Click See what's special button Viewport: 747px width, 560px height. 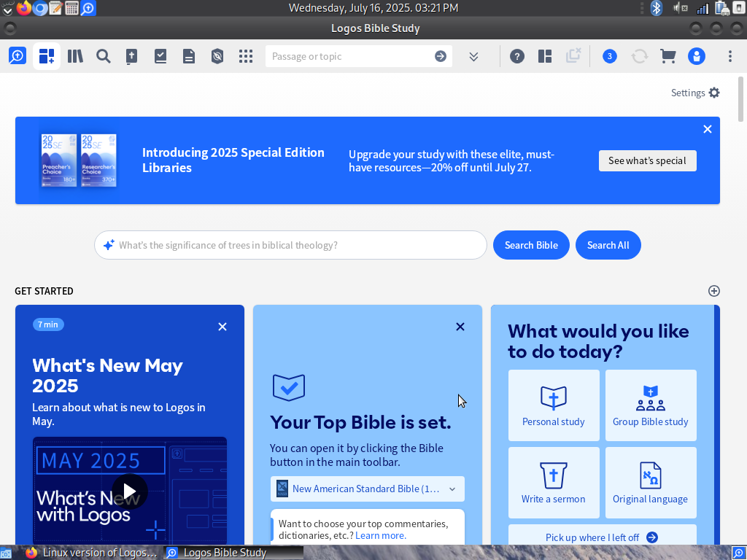pyautogui.click(x=648, y=160)
